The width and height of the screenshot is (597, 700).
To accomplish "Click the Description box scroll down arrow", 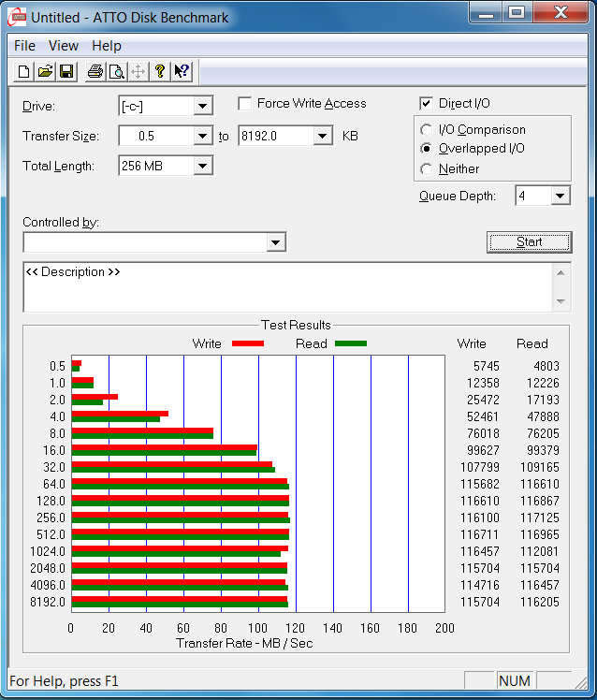I will coord(561,301).
